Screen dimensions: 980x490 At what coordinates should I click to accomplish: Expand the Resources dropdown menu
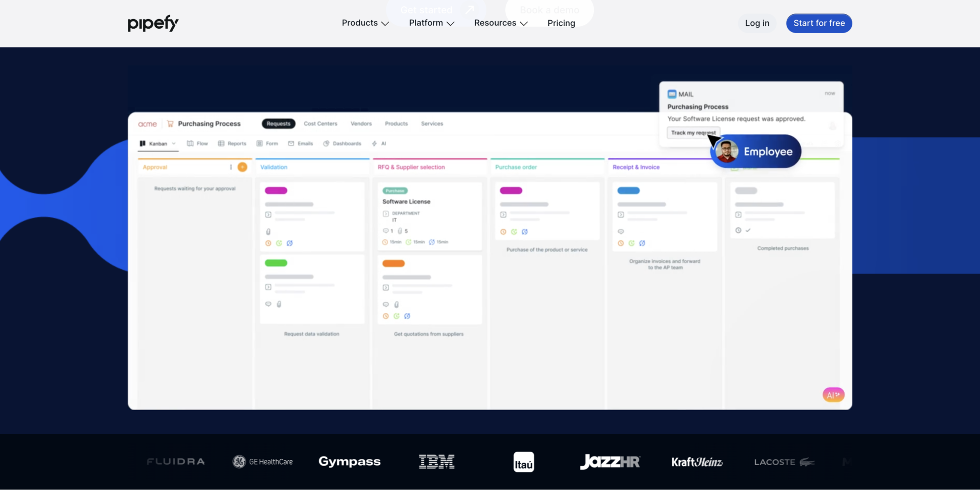(501, 23)
